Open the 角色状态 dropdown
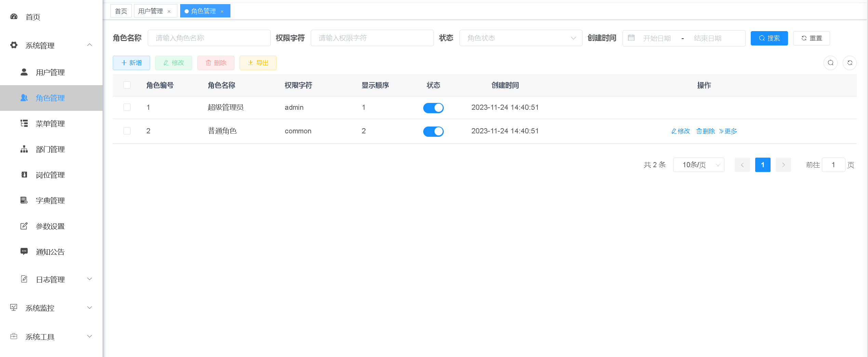The image size is (868, 357). [521, 38]
